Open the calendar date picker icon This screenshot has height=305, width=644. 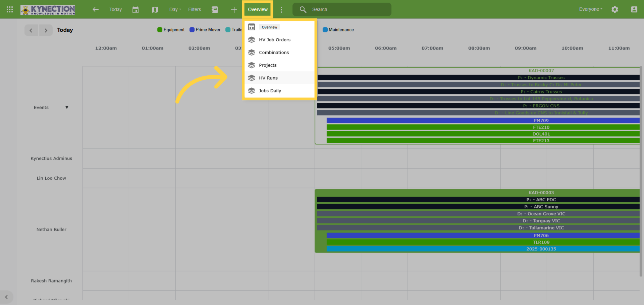(x=136, y=10)
